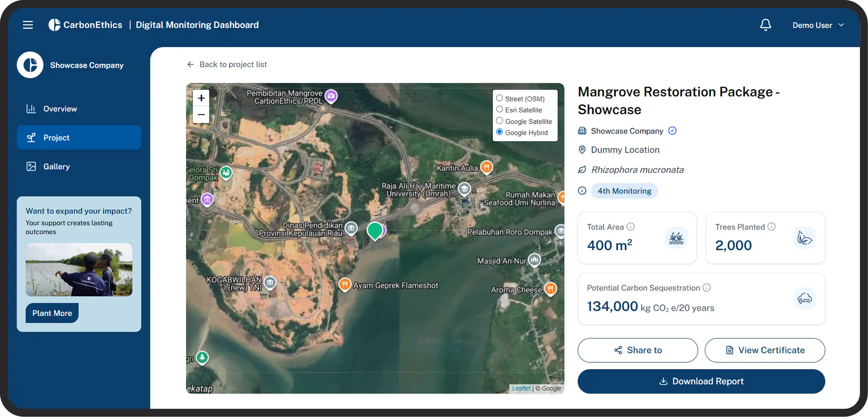The image size is (868, 417).
Task: Open the hamburger menu
Action: pos(27,25)
